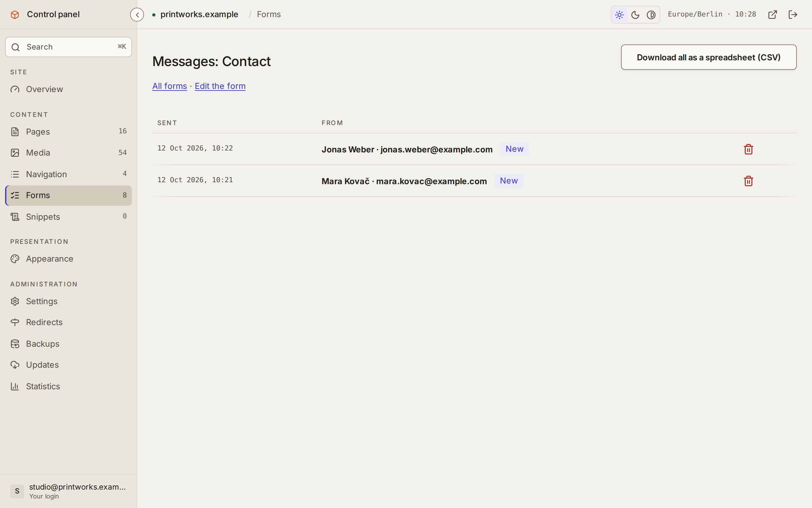Click the Updates cloud download icon
Image resolution: width=812 pixels, height=508 pixels.
click(x=15, y=365)
